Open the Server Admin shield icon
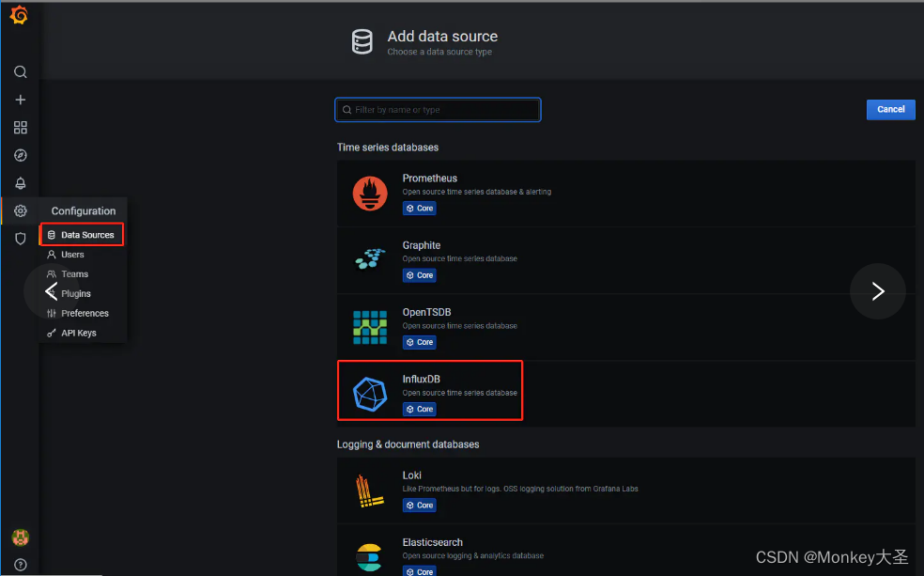This screenshot has height=576, width=924. [x=20, y=238]
